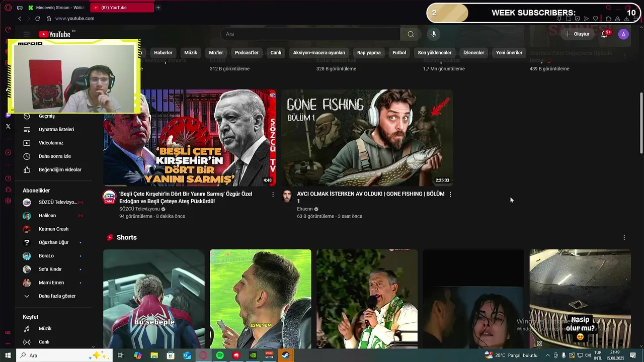Open a new tab with the plus button

pos(158,8)
